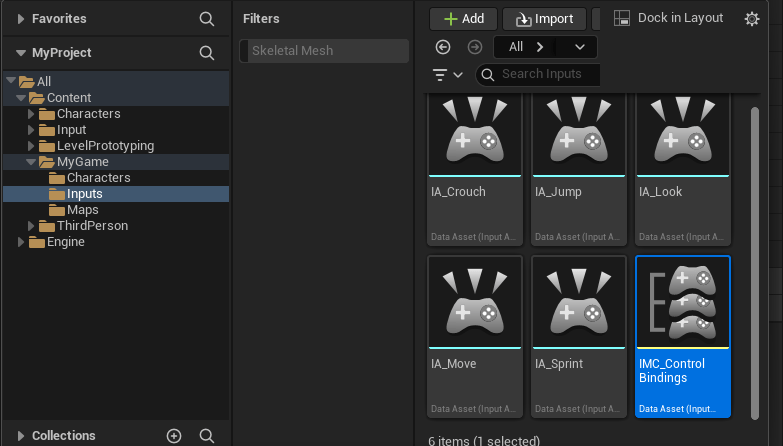The image size is (783, 446).
Task: Open the path dropdown chevron next to All
Action: point(580,47)
